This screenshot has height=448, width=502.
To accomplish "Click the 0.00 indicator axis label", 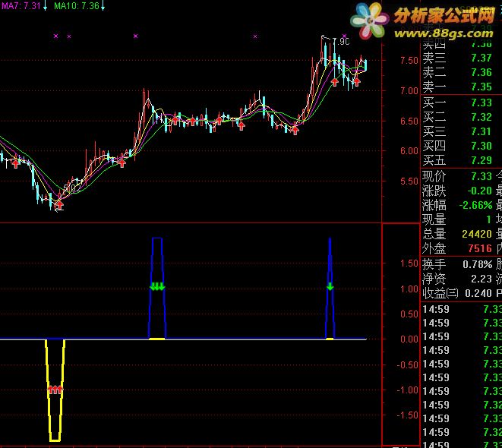I will [x=409, y=339].
